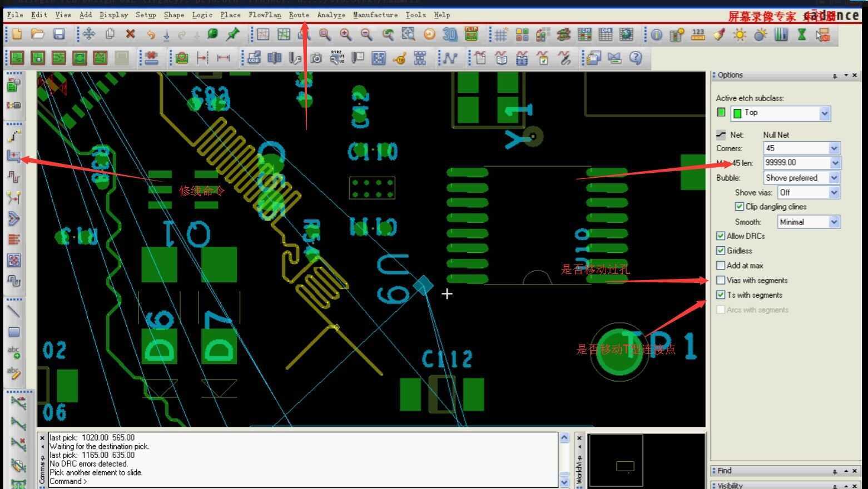Click the 123 measure ruler icon
This screenshot has height=489, width=868.
pyautogui.click(x=698, y=35)
